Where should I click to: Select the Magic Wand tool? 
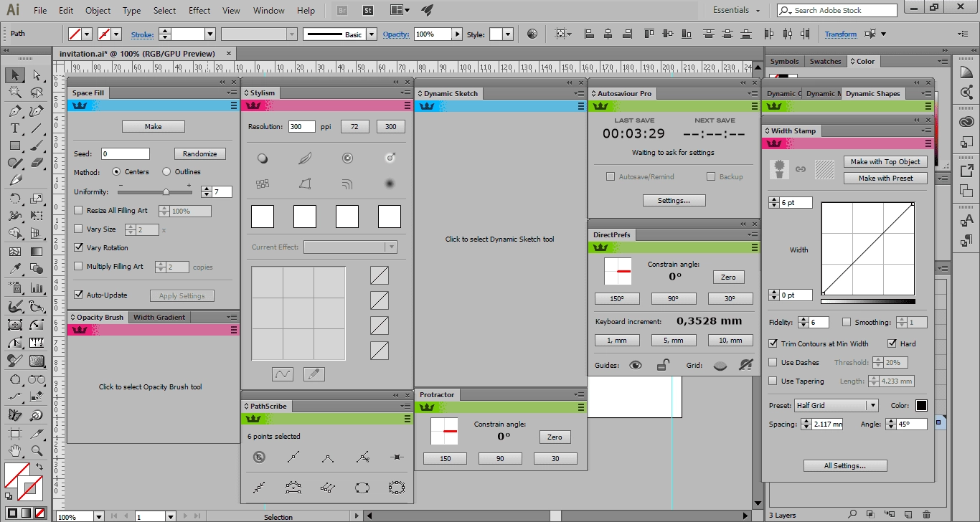pos(15,93)
